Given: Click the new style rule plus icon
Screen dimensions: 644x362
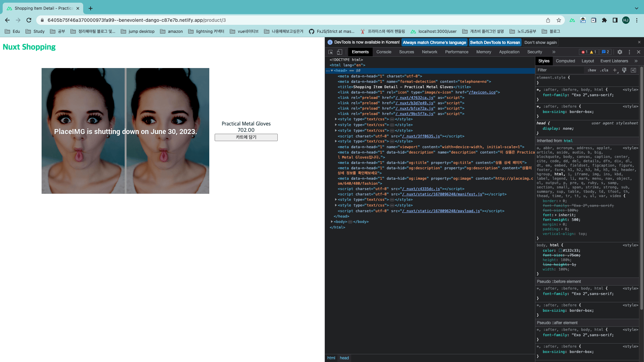Looking at the screenshot, I should pos(615,70).
